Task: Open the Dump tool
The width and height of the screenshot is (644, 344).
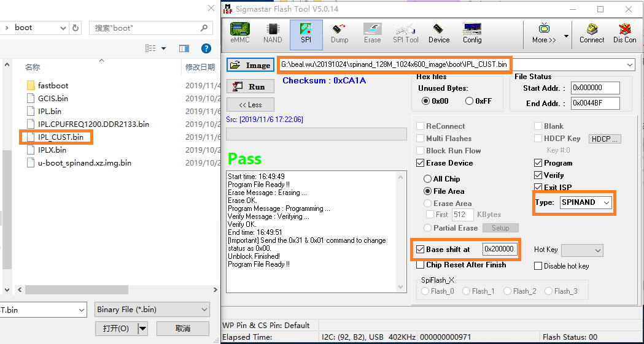Action: 339,34
